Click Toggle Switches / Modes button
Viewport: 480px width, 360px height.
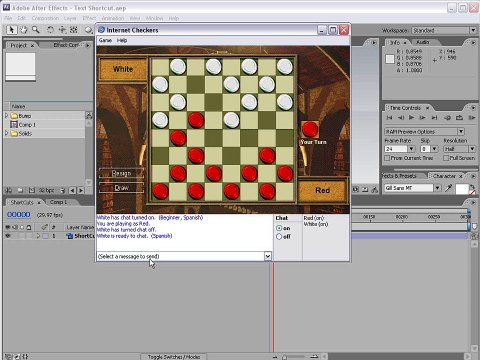pyautogui.click(x=174, y=357)
